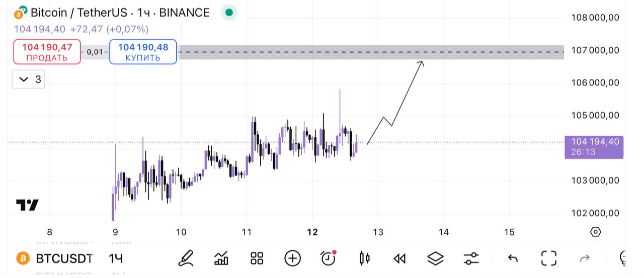Change chart type with candles icon
This screenshot has height=278, width=644.
365,258
